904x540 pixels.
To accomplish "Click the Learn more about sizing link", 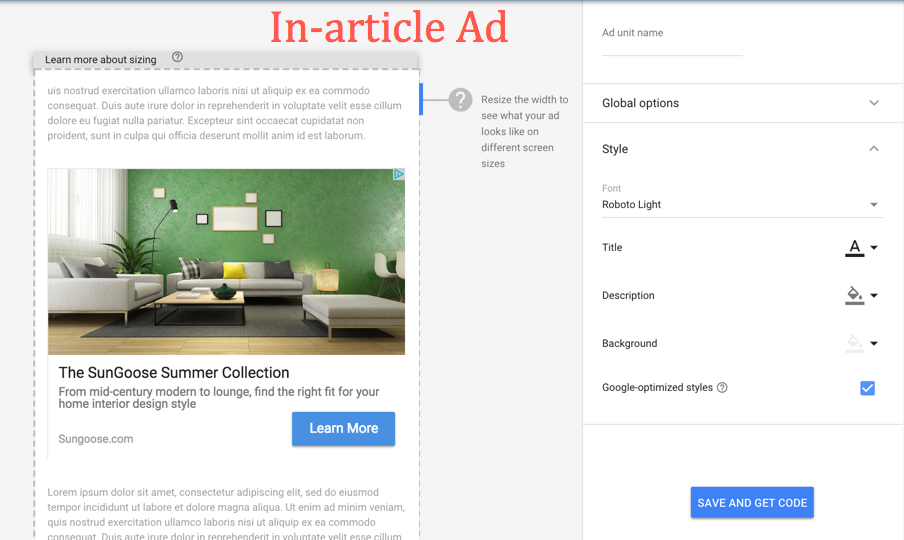I will click(x=101, y=60).
